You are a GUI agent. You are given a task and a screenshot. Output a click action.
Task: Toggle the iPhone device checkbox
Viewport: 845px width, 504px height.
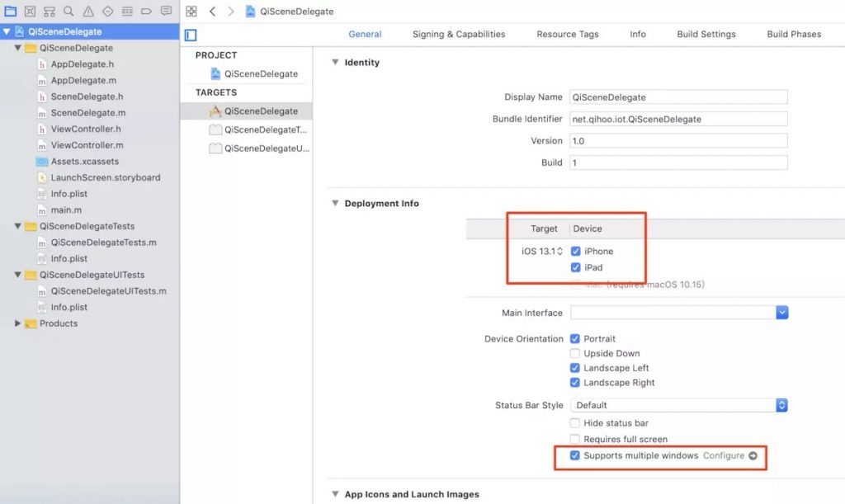point(575,251)
